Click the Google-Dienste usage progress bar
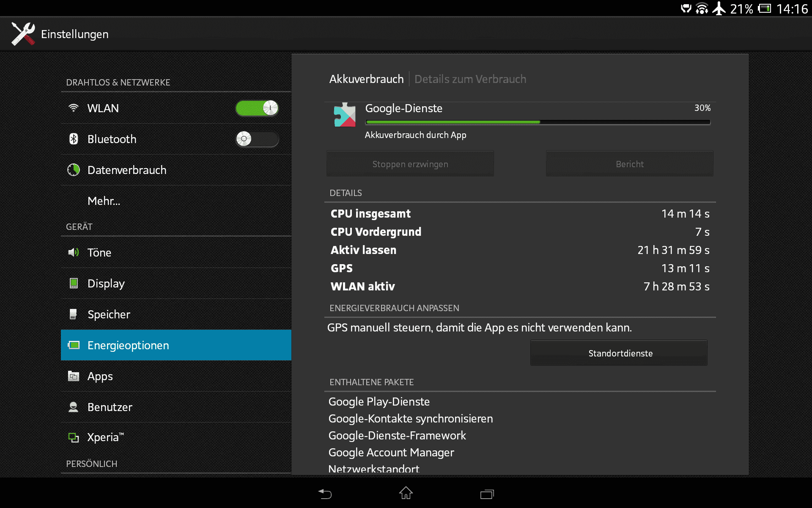812x508 pixels. tap(538, 122)
